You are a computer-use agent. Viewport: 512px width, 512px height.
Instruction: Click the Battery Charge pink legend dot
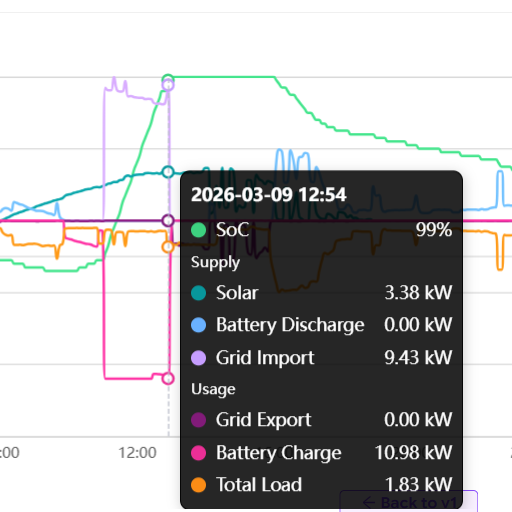[x=198, y=453]
